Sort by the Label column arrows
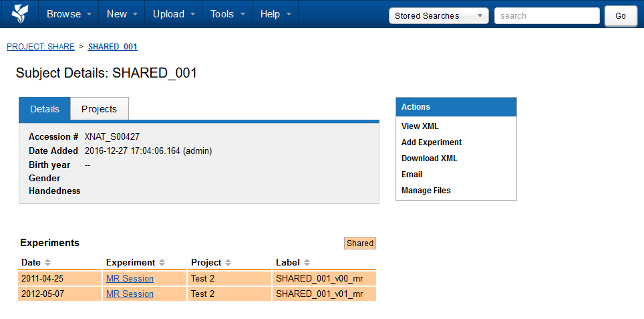Screen dimensions: 644x319 click(x=307, y=263)
